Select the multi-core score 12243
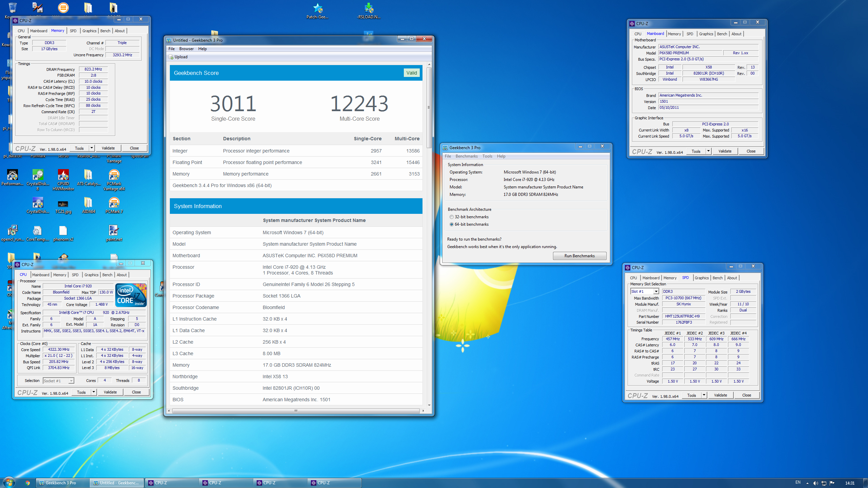Viewport: 868px width, 488px height. [359, 103]
